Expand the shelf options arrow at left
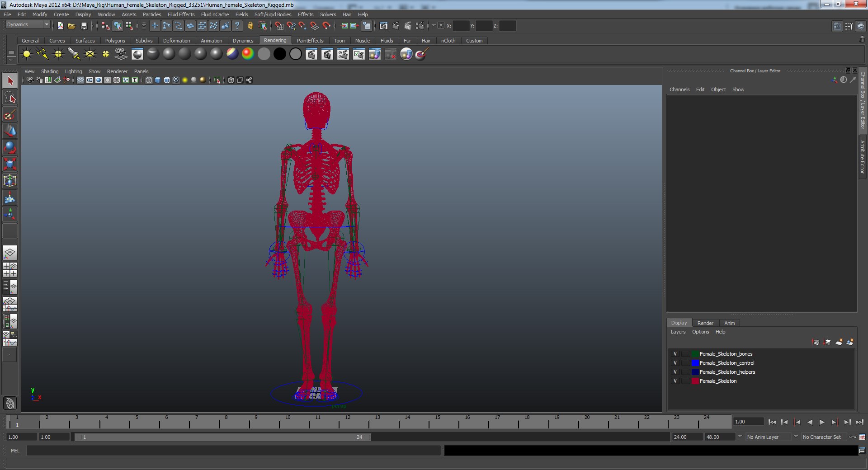 click(11, 60)
